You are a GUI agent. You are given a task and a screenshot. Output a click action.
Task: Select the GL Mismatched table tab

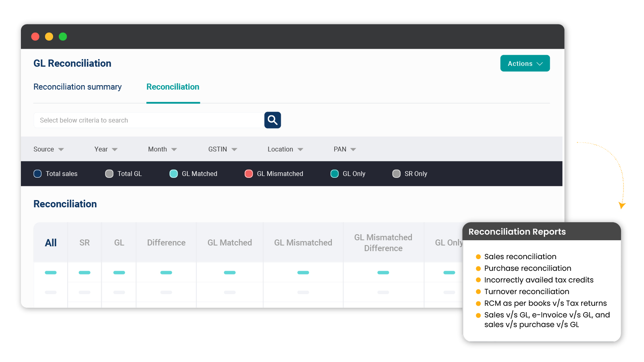coord(303,243)
